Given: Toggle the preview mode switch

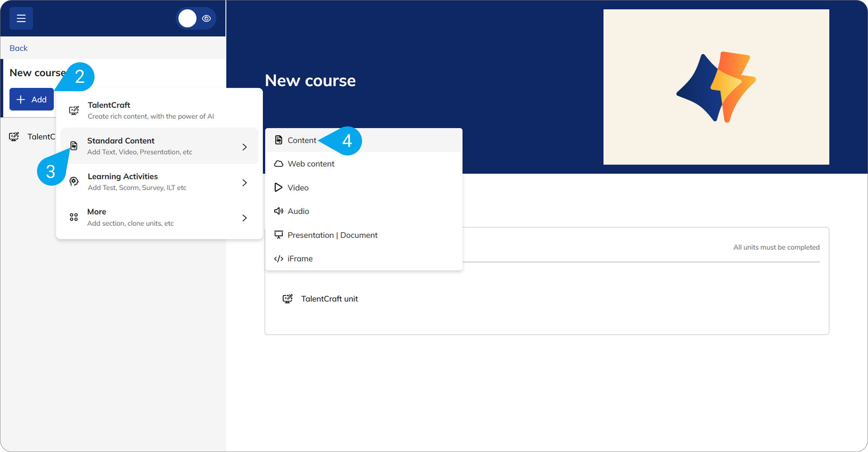Looking at the screenshot, I should point(196,18).
